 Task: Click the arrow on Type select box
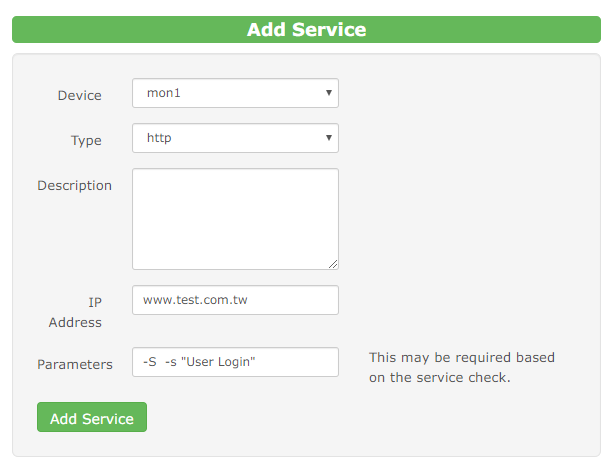tap(329, 138)
